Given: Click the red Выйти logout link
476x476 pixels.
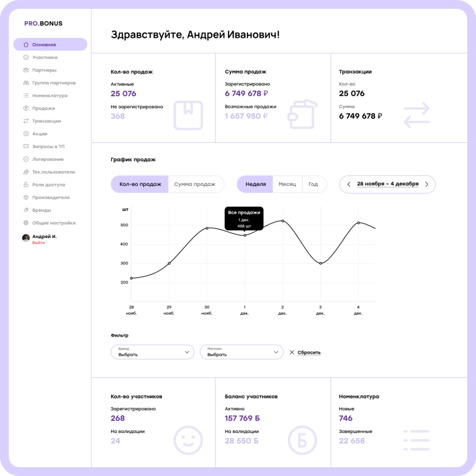Looking at the screenshot, I should point(39,243).
